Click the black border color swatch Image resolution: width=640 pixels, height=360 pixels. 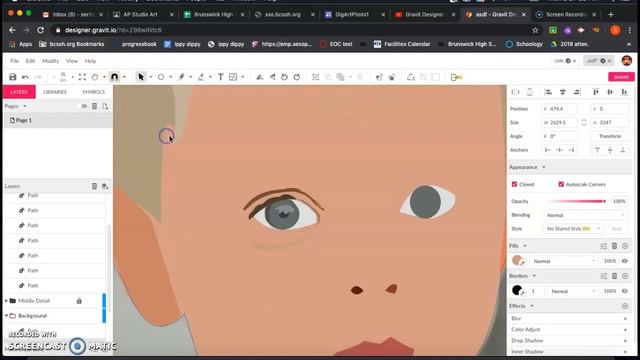(x=517, y=290)
